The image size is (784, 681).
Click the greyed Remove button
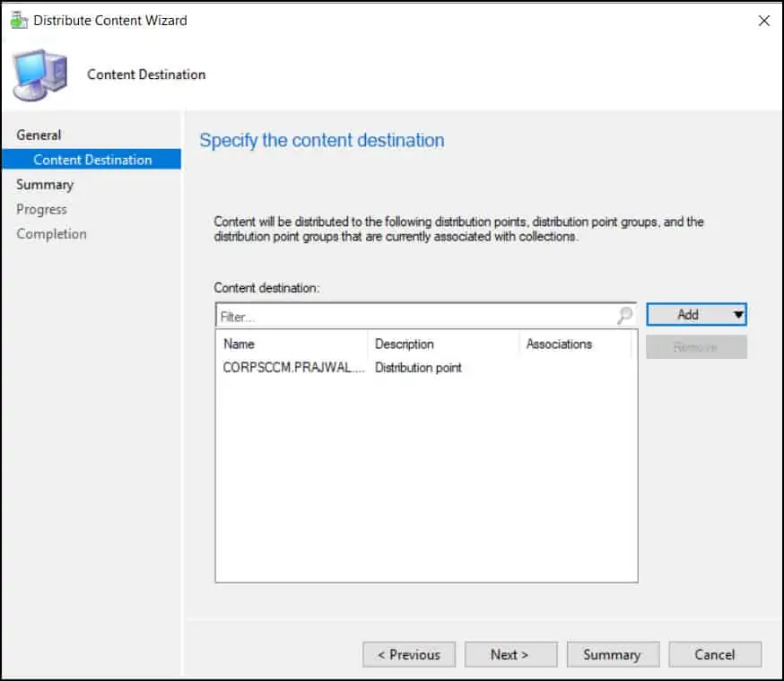coord(696,347)
